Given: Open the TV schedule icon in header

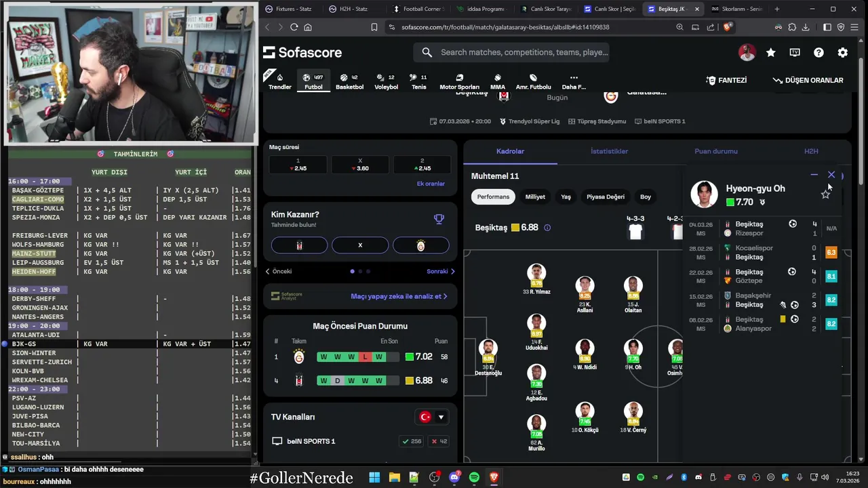Looking at the screenshot, I should click(795, 52).
